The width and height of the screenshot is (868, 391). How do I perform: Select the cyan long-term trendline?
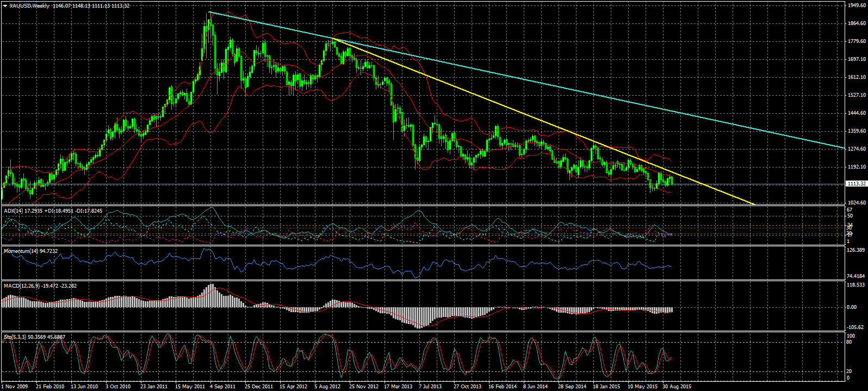pos(544,84)
